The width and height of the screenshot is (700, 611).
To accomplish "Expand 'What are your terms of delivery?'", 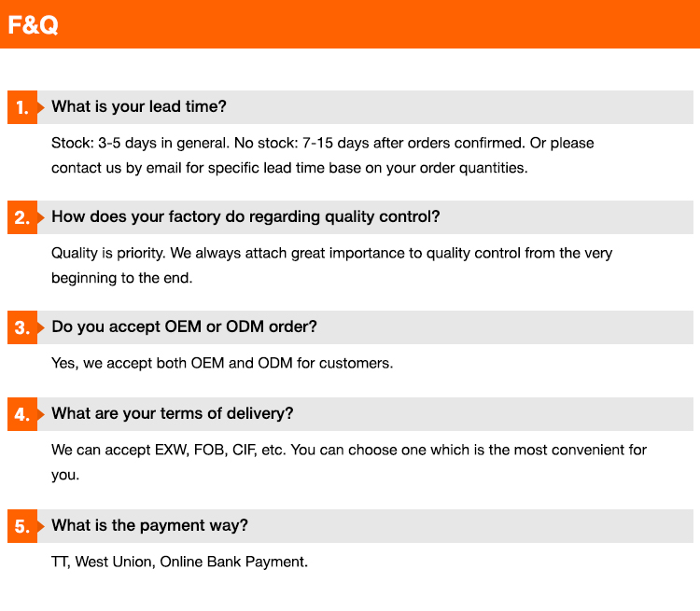I will pos(173,413).
